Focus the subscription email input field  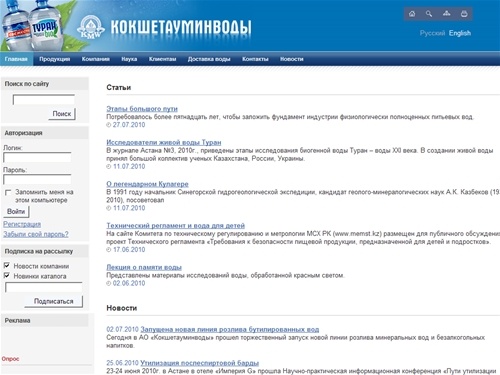(x=44, y=287)
